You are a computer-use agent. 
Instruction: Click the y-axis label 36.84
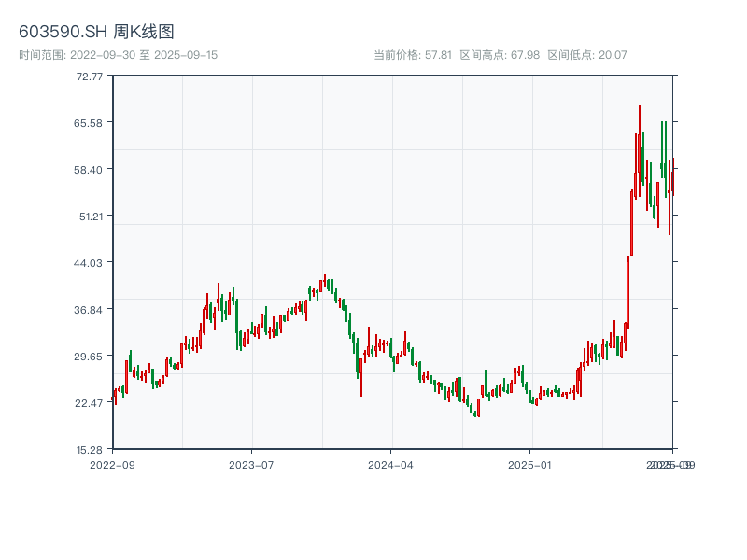coord(88,310)
